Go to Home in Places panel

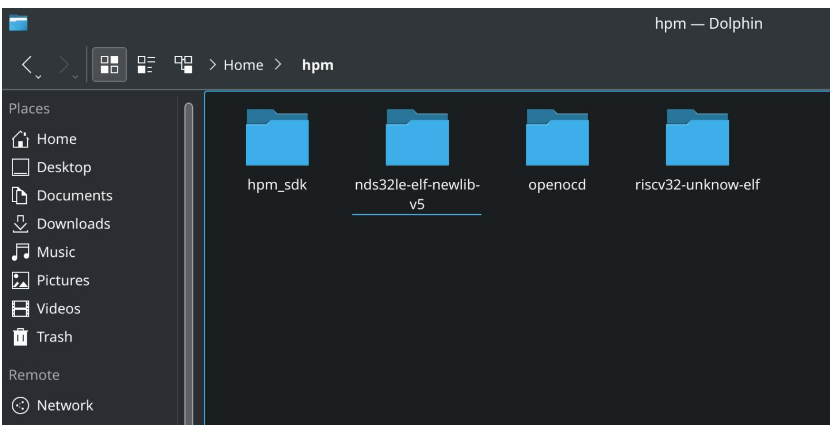point(56,139)
